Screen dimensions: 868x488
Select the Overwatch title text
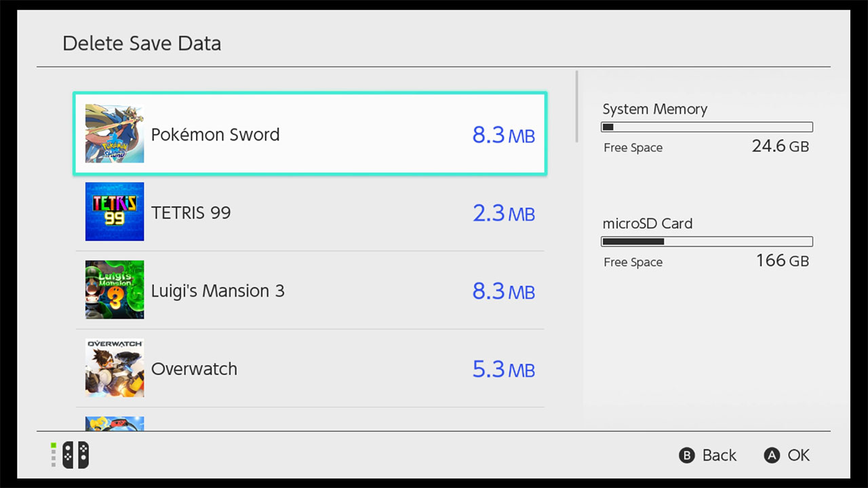tap(194, 369)
